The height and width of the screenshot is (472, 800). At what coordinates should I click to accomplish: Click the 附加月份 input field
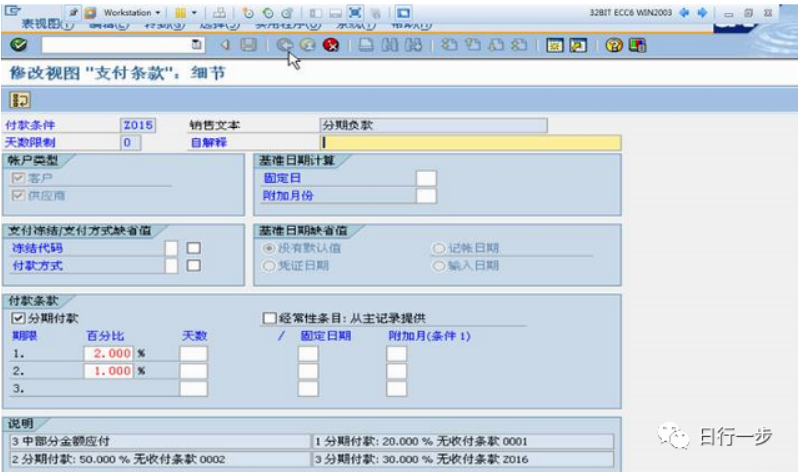(x=426, y=196)
